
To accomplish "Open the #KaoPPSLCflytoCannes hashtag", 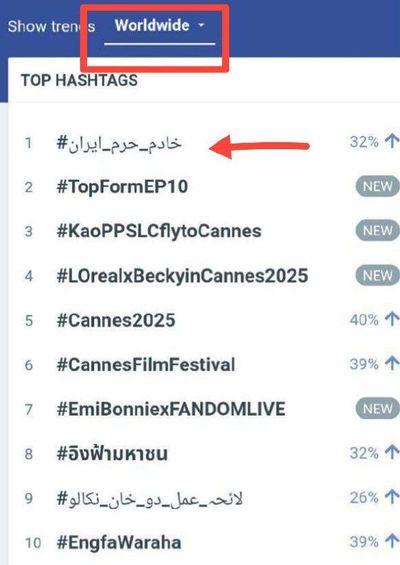I will pyautogui.click(x=159, y=231).
